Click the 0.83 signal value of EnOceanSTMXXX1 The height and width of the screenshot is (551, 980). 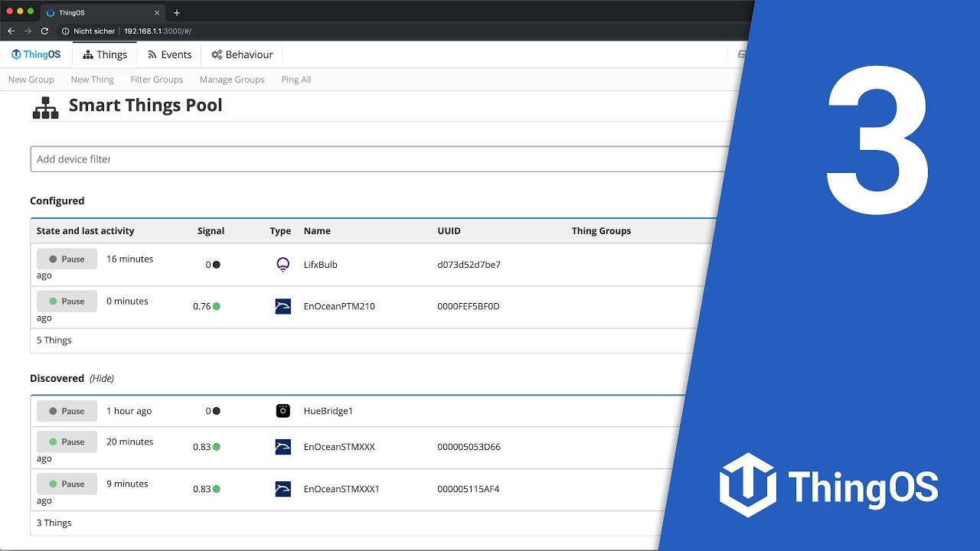pos(201,489)
